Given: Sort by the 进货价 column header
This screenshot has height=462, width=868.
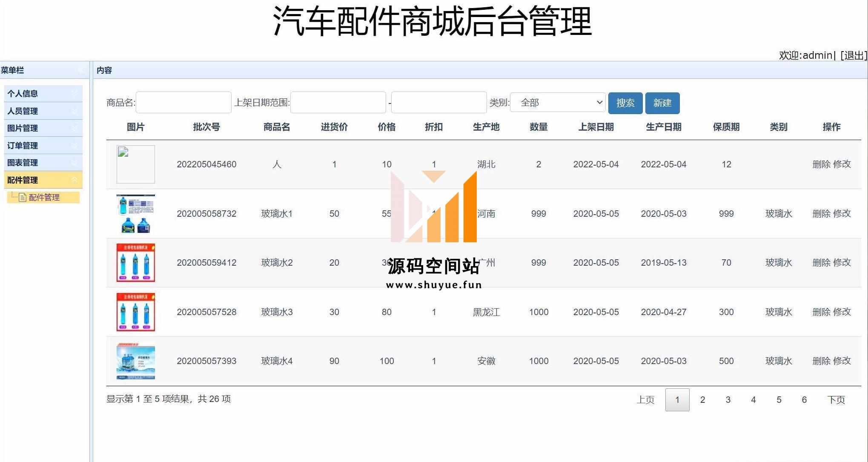Looking at the screenshot, I should (334, 127).
